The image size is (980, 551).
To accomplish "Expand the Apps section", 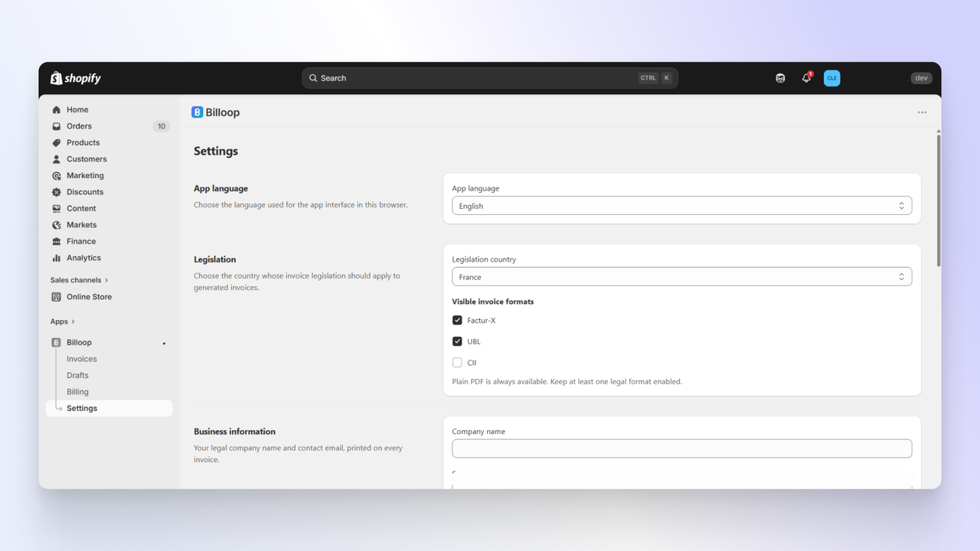I will pyautogui.click(x=63, y=321).
